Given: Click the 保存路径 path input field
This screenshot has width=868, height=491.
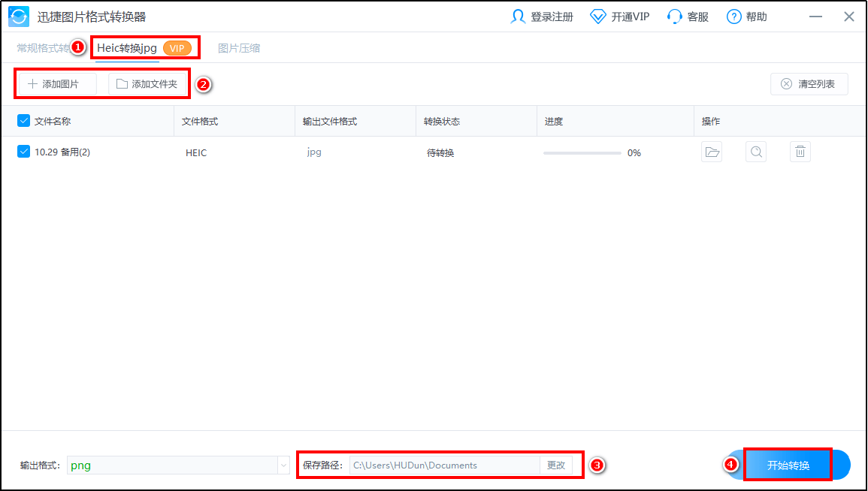Looking at the screenshot, I should click(x=444, y=465).
